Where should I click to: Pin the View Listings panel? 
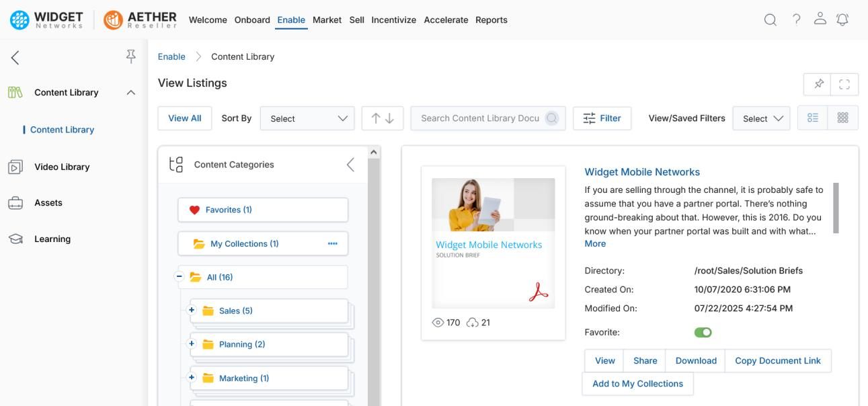[x=818, y=84]
